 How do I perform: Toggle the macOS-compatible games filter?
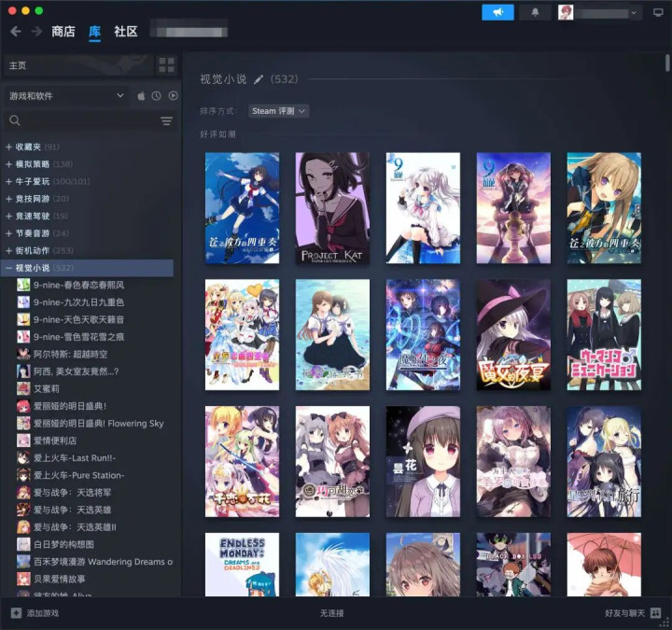pos(142,95)
